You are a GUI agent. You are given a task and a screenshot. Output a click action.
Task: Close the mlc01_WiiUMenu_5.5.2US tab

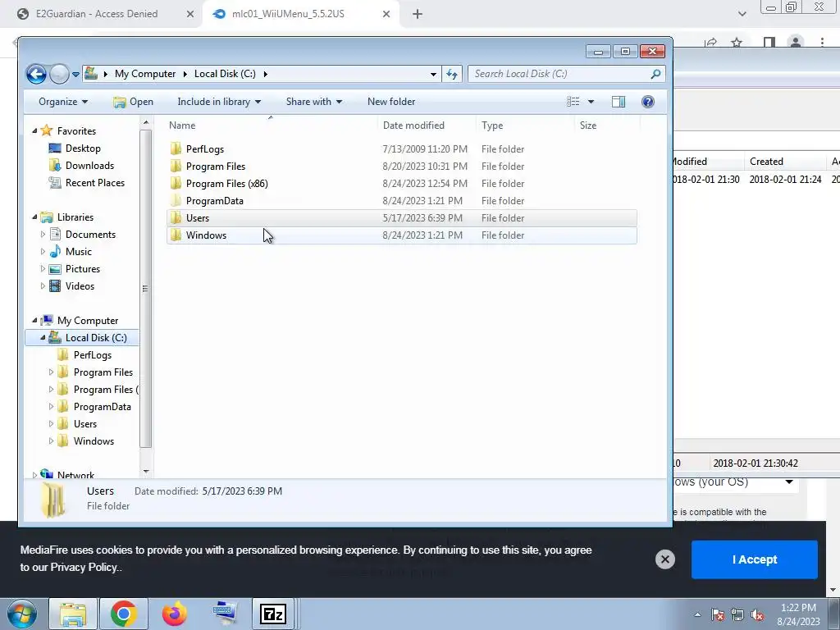[x=386, y=14]
